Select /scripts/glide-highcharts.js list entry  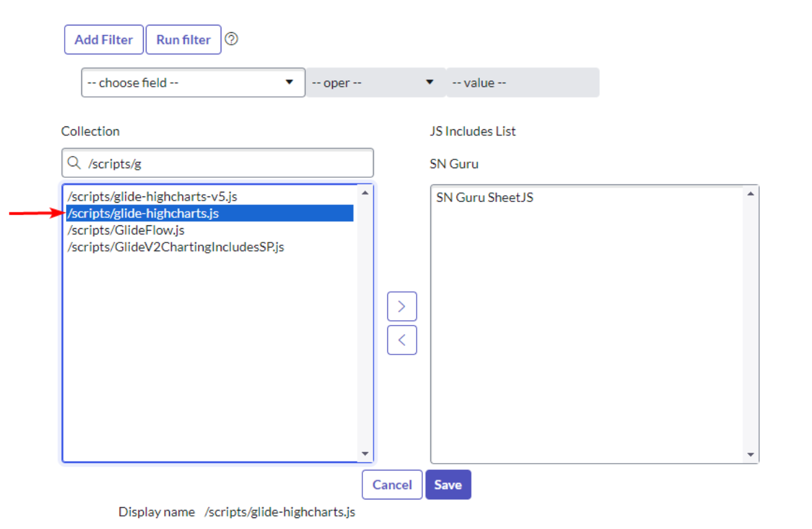point(143,214)
